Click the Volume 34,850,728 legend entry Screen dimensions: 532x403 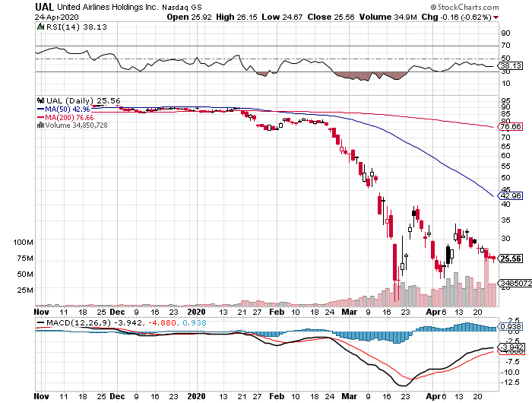[76, 125]
